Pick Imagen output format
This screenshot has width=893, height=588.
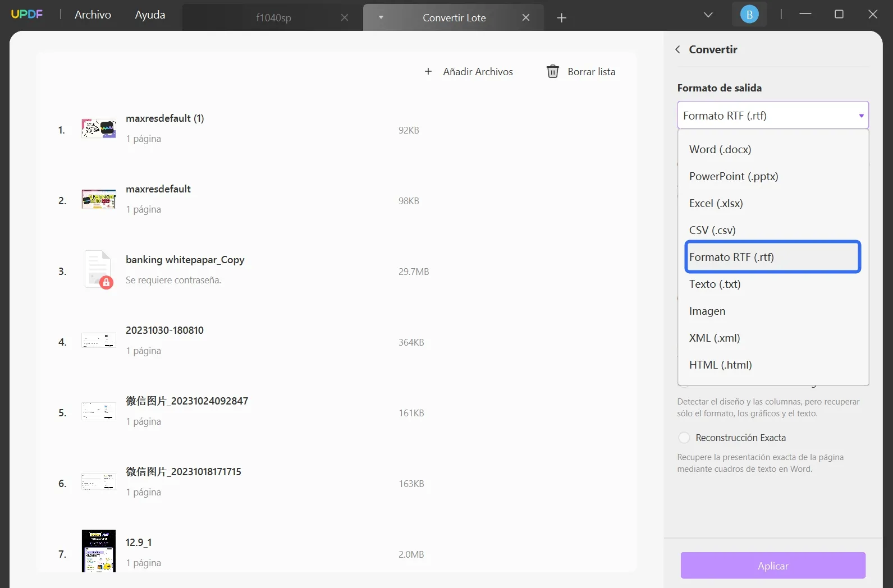pyautogui.click(x=773, y=311)
